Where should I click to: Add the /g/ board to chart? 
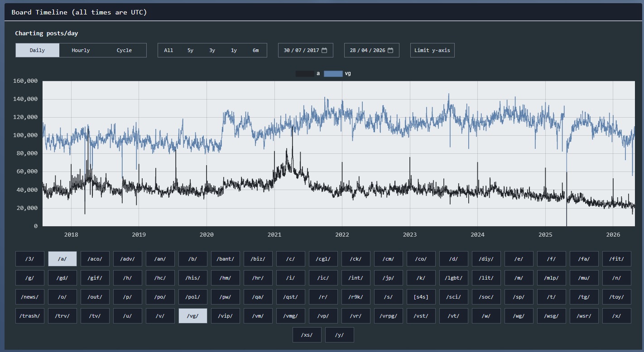click(30, 278)
